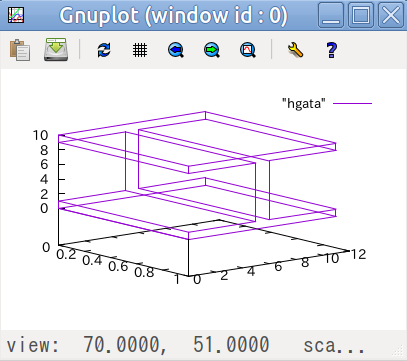Apply next zoom settings icon
The width and height of the screenshot is (407, 361).
(x=212, y=50)
